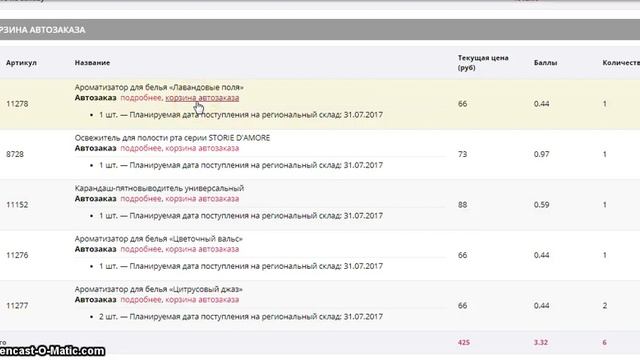Open 'корзина автозаказа' link for item 11152

[x=202, y=199]
